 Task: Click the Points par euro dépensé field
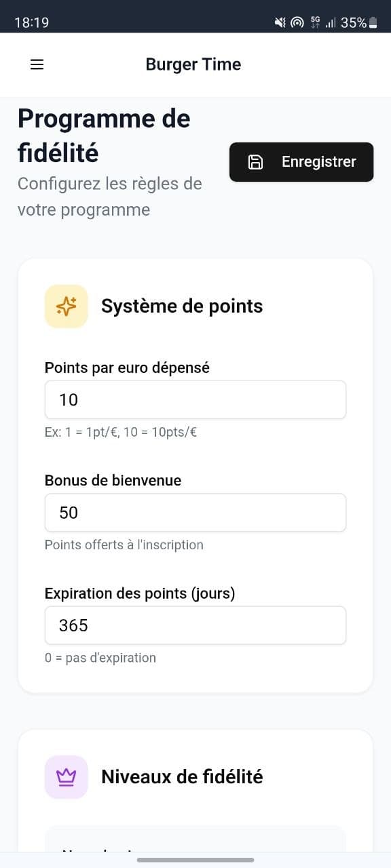195,399
